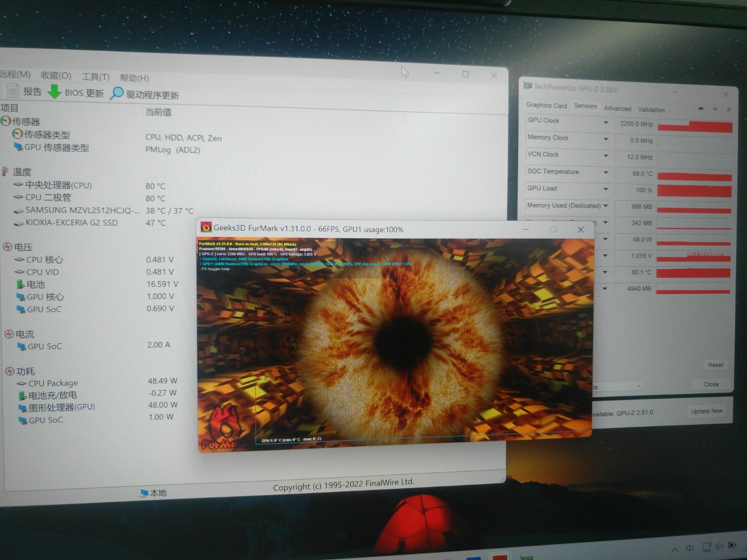
Task: Open the GPU Clock sensor dropdown
Action: tap(606, 123)
